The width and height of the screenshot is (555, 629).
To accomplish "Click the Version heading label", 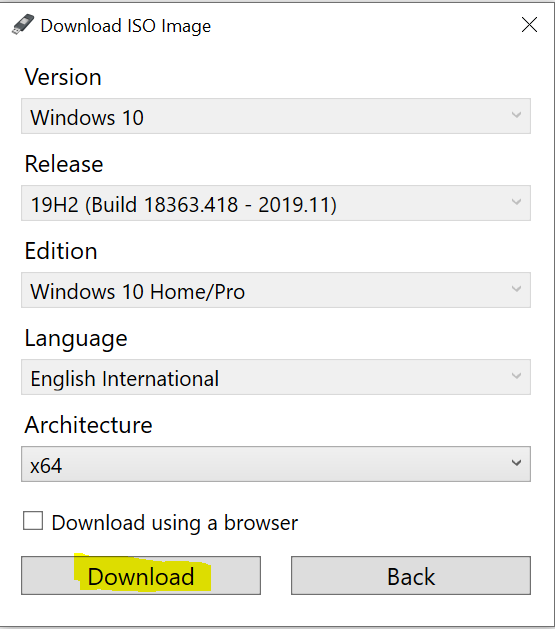I will pos(63,77).
